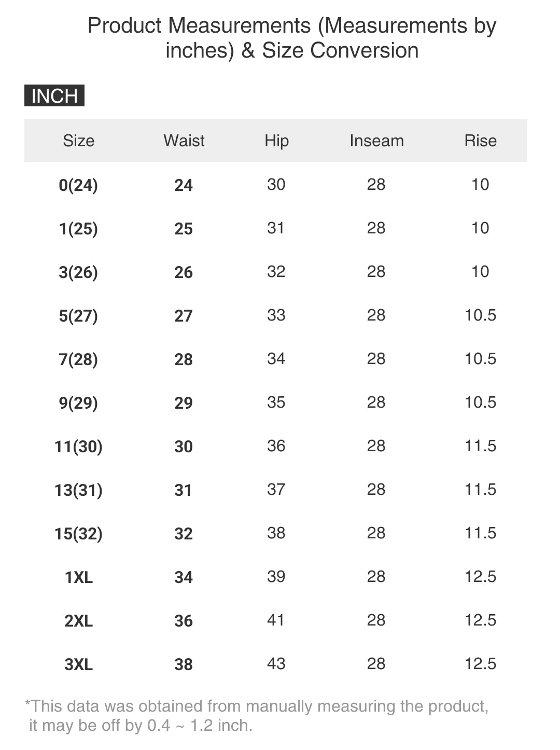Select the 13(31) size row label
Viewport: 560px width, 750px height.
pyautogui.click(x=78, y=490)
